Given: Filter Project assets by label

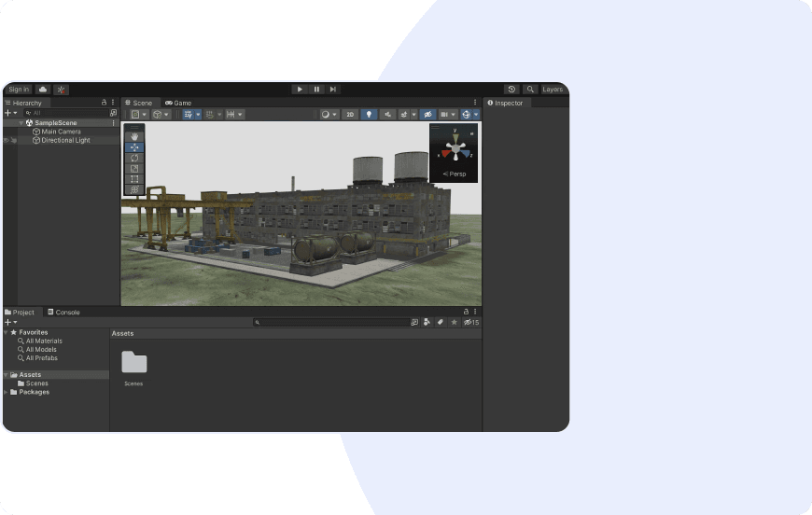Looking at the screenshot, I should pos(441,323).
